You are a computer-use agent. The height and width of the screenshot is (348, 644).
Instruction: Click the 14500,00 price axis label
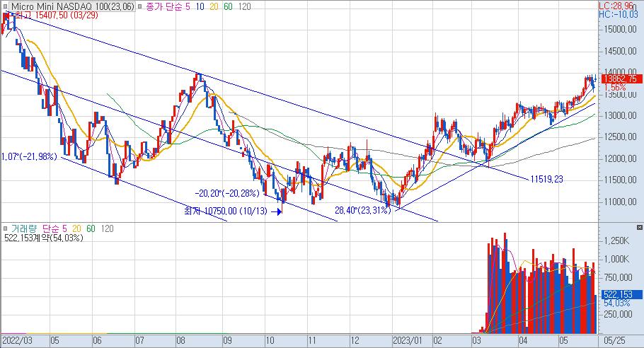click(x=621, y=52)
